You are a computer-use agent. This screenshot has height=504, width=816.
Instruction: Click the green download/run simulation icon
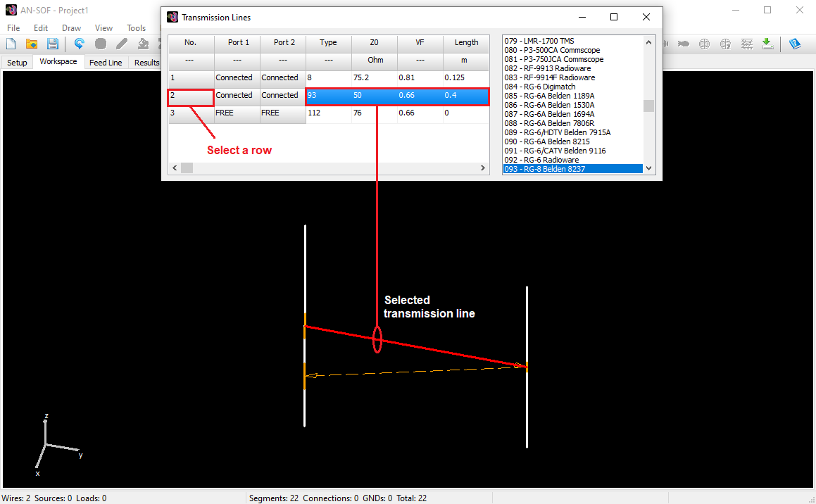coord(768,44)
